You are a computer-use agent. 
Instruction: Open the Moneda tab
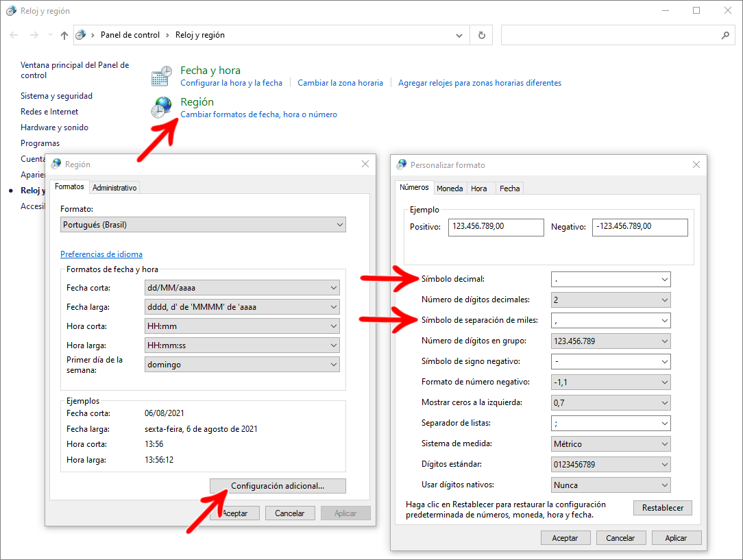pos(450,188)
